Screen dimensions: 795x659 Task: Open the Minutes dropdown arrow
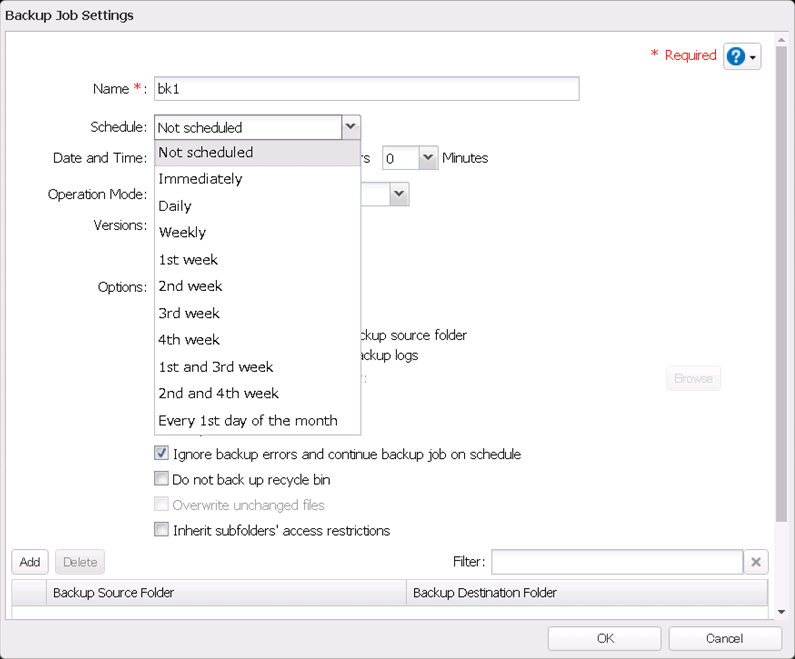(428, 158)
